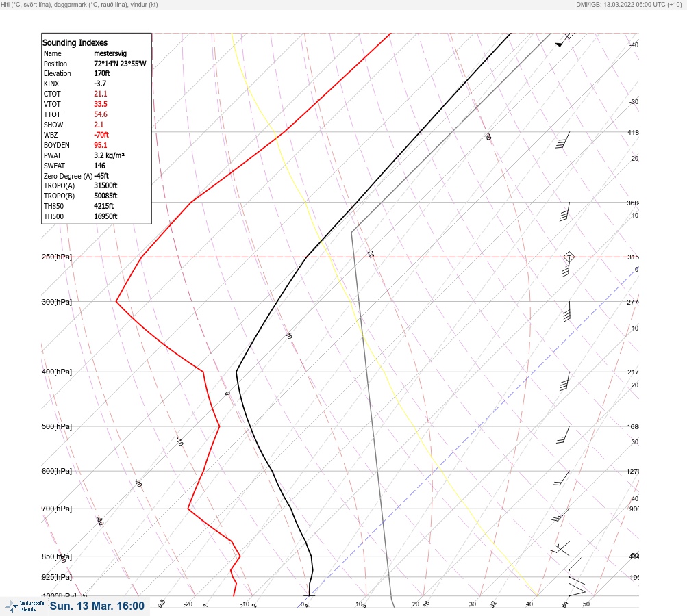Click the position value 72°14'N 23°55'W
This screenshot has height=616, width=687.
click(120, 64)
